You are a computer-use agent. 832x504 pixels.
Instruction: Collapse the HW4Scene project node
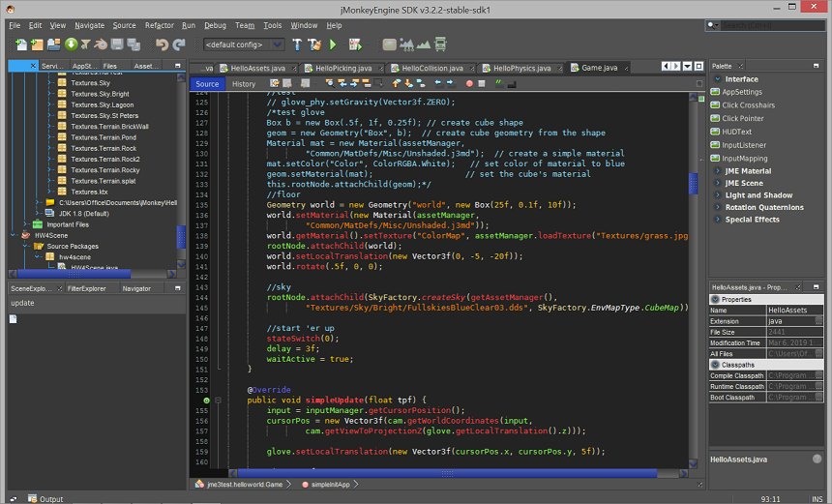(x=14, y=235)
